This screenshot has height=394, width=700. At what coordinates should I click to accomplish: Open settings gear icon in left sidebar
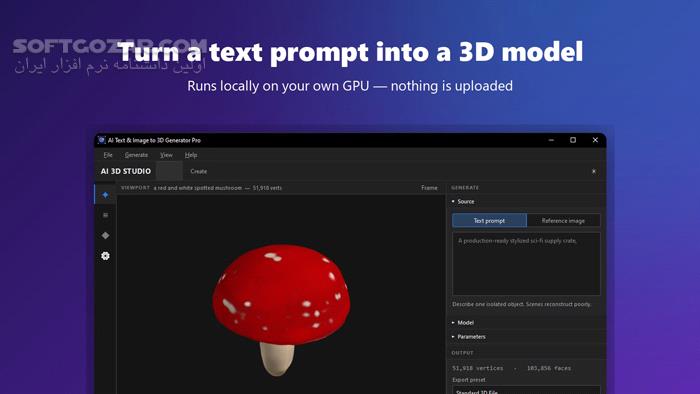105,256
